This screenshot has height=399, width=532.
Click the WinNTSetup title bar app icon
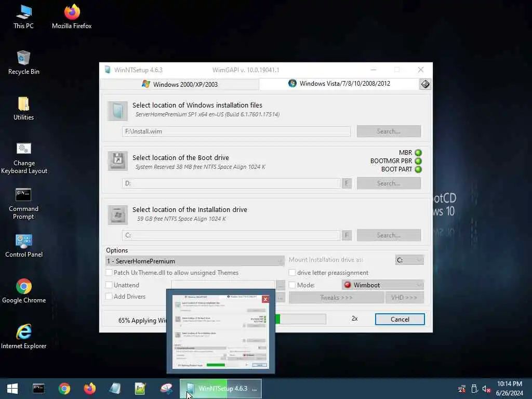click(108, 70)
